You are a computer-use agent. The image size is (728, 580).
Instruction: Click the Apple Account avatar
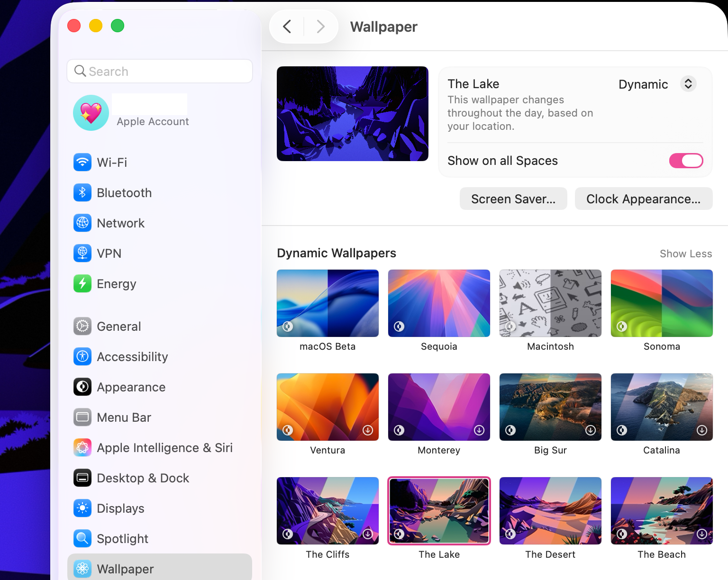[x=91, y=113]
